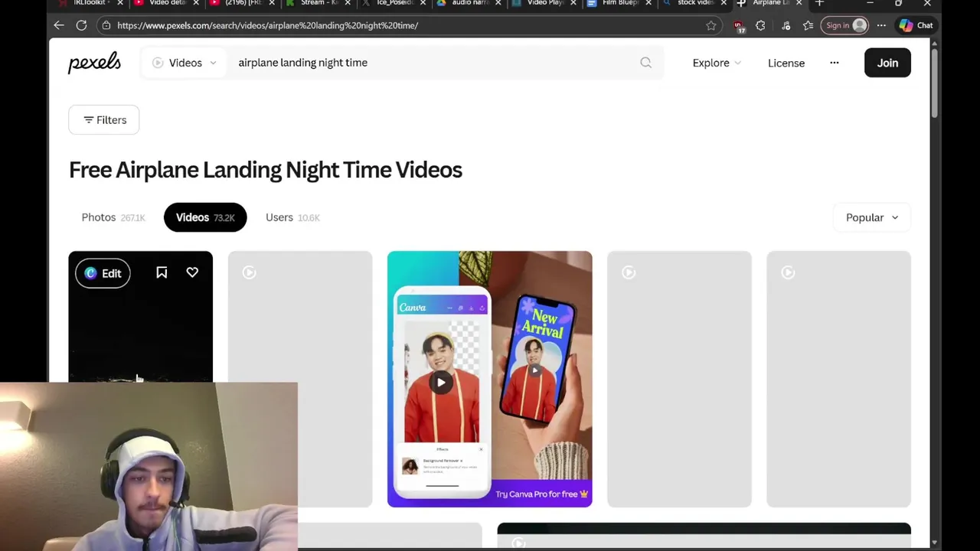Click the Try Canva Pro for free banner

coord(542,494)
